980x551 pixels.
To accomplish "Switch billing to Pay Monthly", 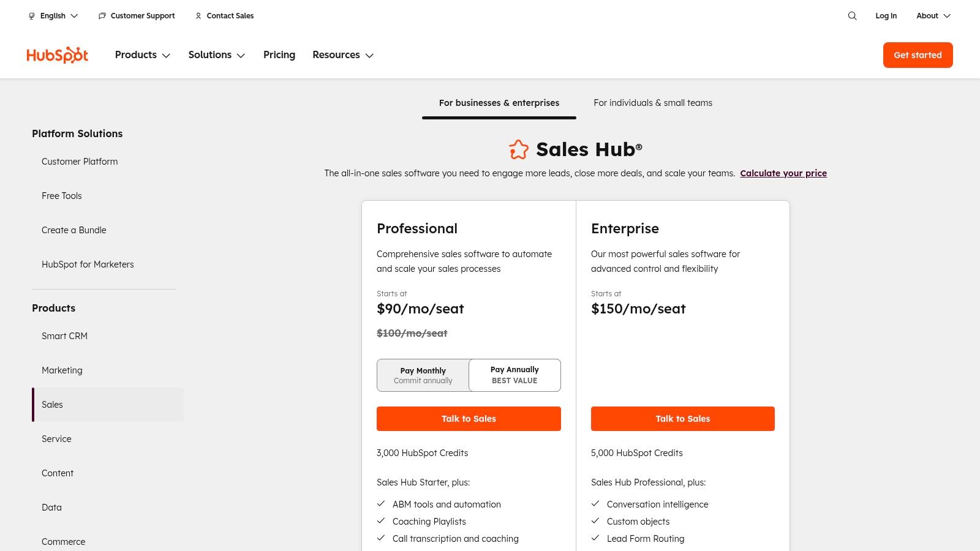I will click(x=423, y=375).
